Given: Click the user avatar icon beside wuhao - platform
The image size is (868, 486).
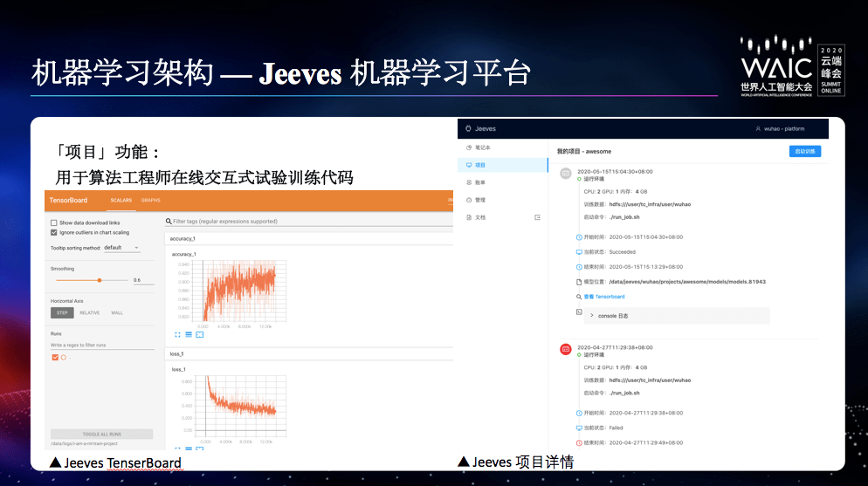Looking at the screenshot, I should 758,129.
